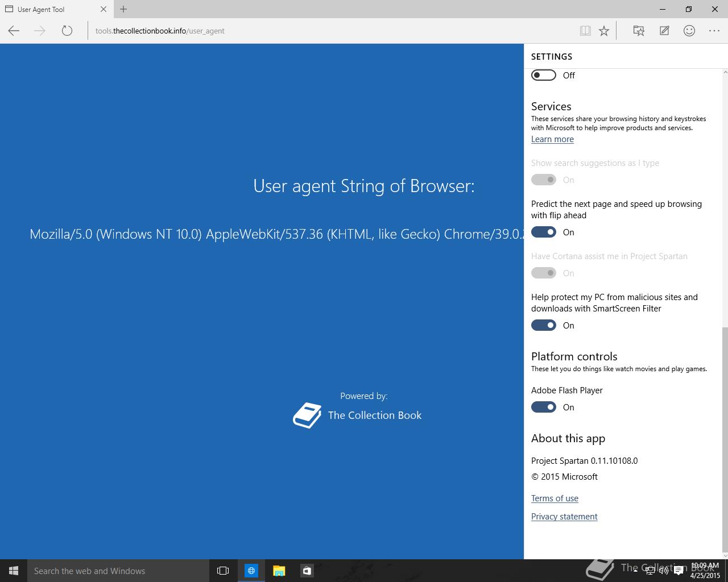Go back using the browser back arrow
The width and height of the screenshot is (728, 582).
pyautogui.click(x=14, y=31)
